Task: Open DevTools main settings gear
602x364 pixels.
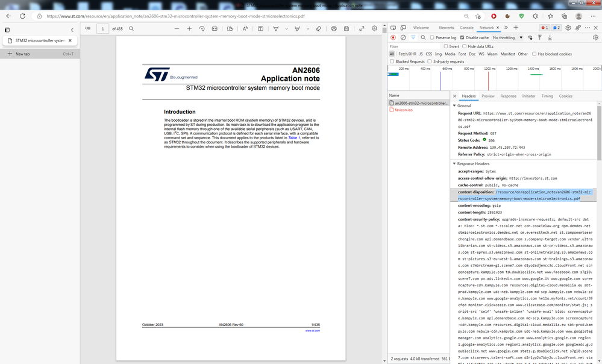Action: pyautogui.click(x=568, y=28)
